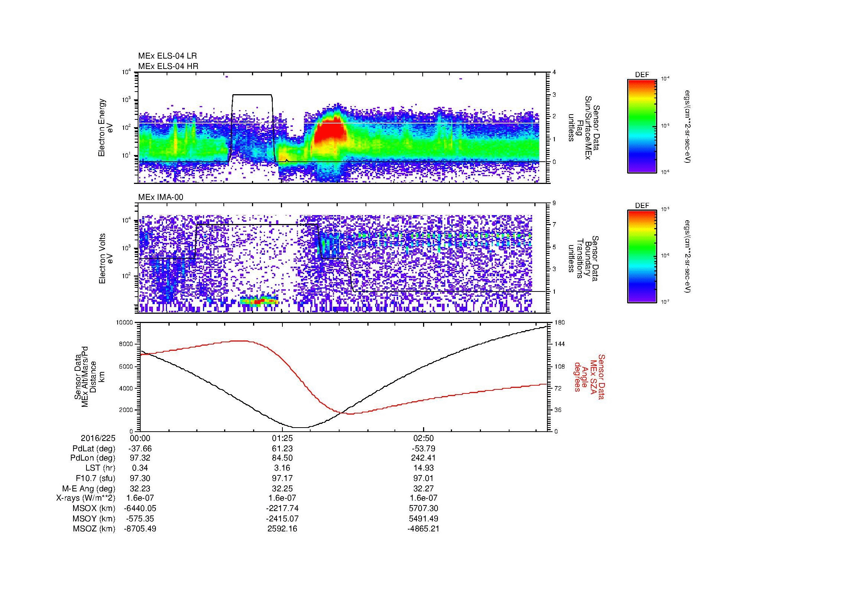This screenshot has height=613, width=868.
Task: Click the 'MEx IMA-00' panel title
Action: pos(161,197)
